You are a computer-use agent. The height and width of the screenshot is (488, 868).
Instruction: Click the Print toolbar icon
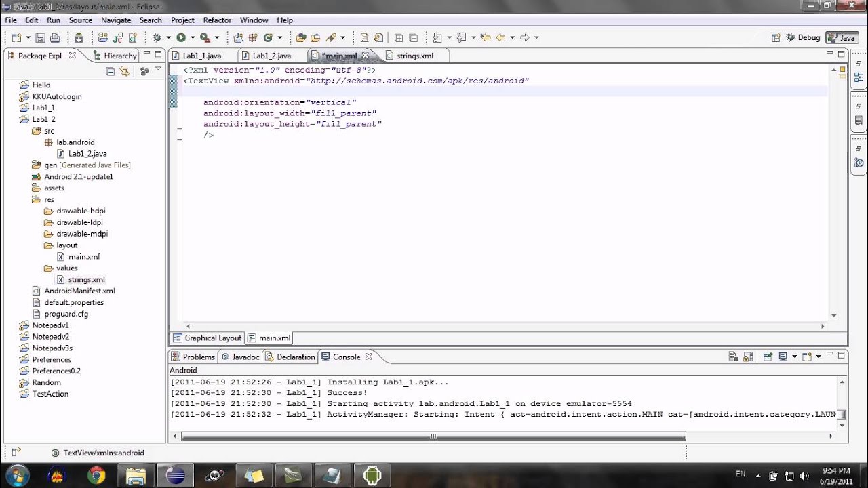click(x=55, y=38)
